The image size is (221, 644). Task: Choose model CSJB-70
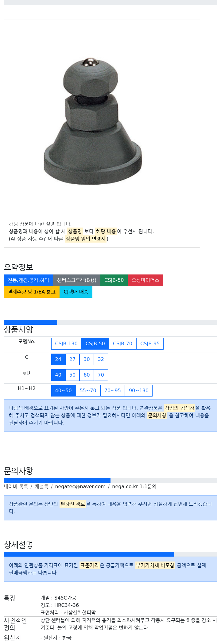(x=122, y=343)
